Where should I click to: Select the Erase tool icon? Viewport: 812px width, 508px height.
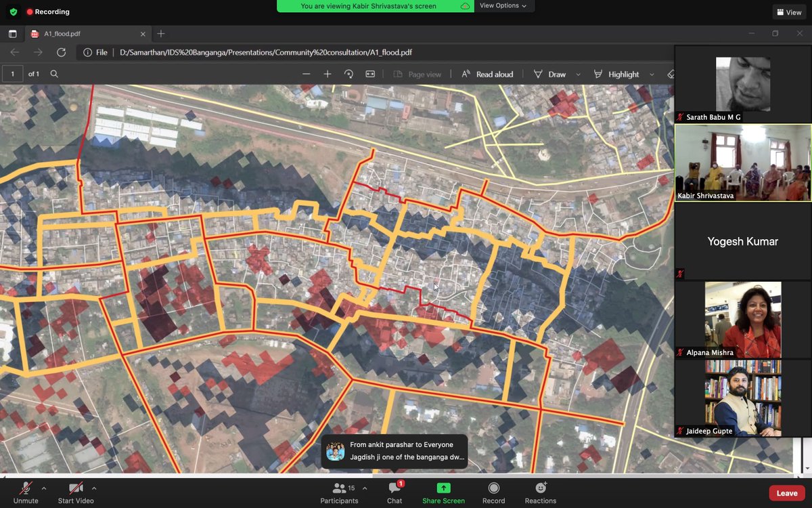pos(671,75)
